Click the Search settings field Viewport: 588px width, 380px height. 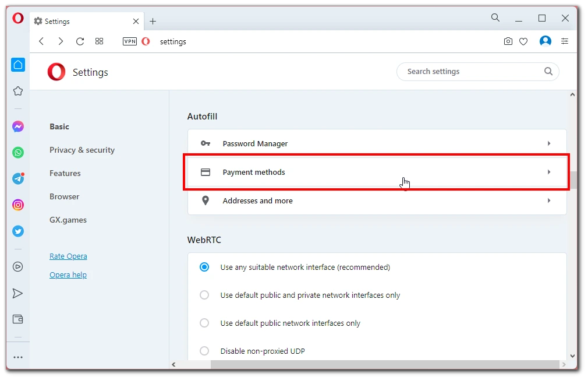[x=477, y=71]
